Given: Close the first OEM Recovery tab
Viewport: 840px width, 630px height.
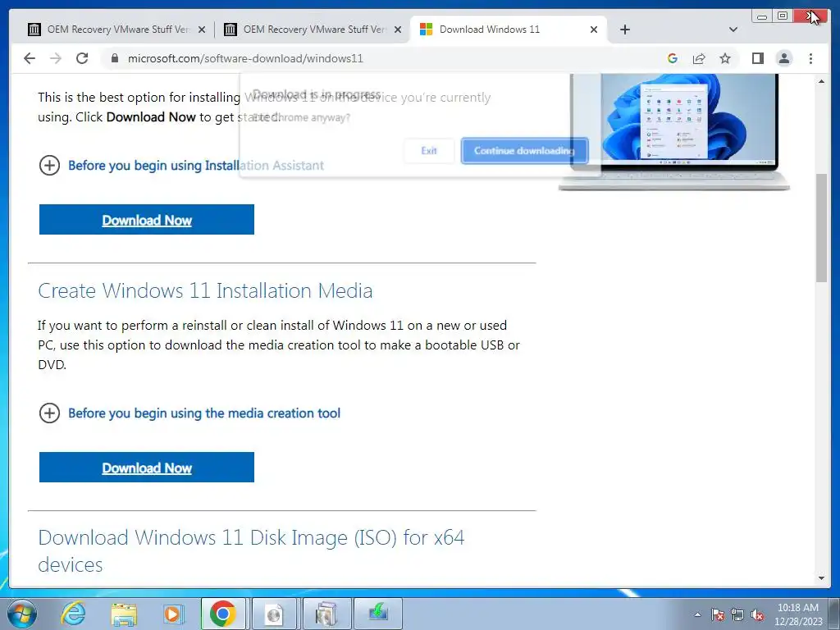Looking at the screenshot, I should (202, 30).
